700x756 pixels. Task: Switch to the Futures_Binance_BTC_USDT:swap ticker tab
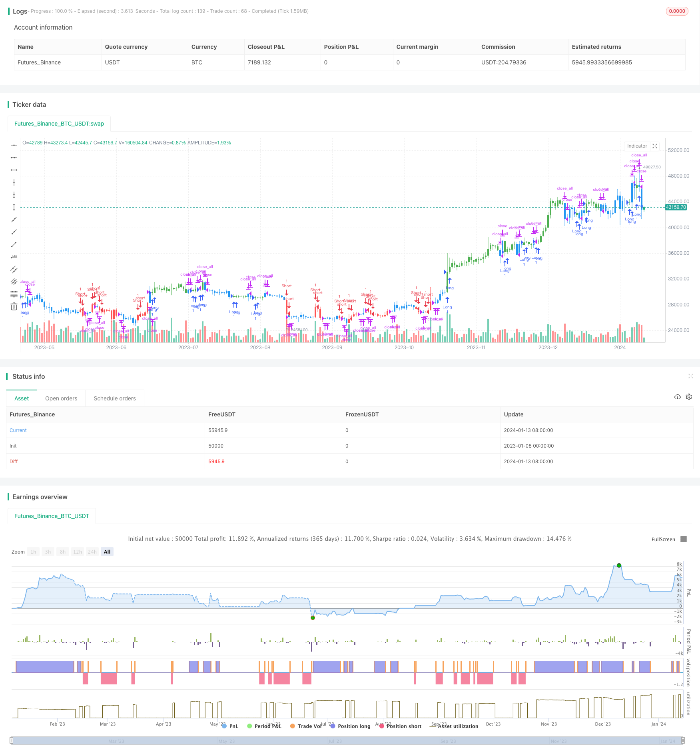59,124
